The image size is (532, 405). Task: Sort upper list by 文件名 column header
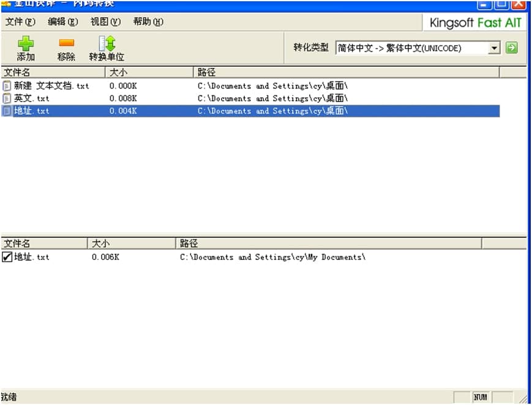[53, 72]
